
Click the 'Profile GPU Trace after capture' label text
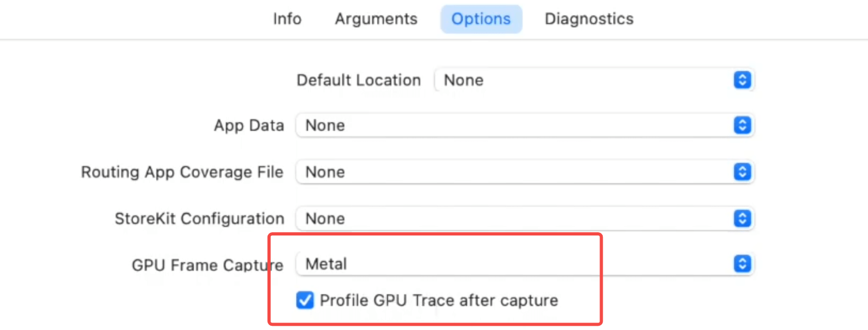click(x=439, y=301)
